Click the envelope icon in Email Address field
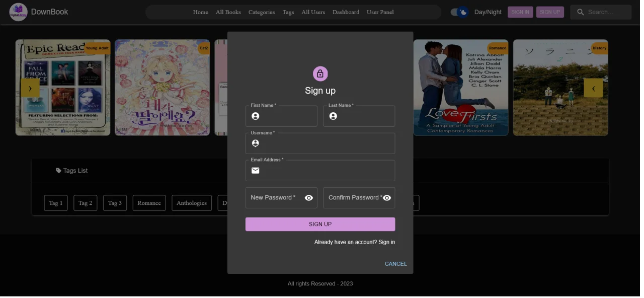The width and height of the screenshot is (644, 298). coord(256,171)
